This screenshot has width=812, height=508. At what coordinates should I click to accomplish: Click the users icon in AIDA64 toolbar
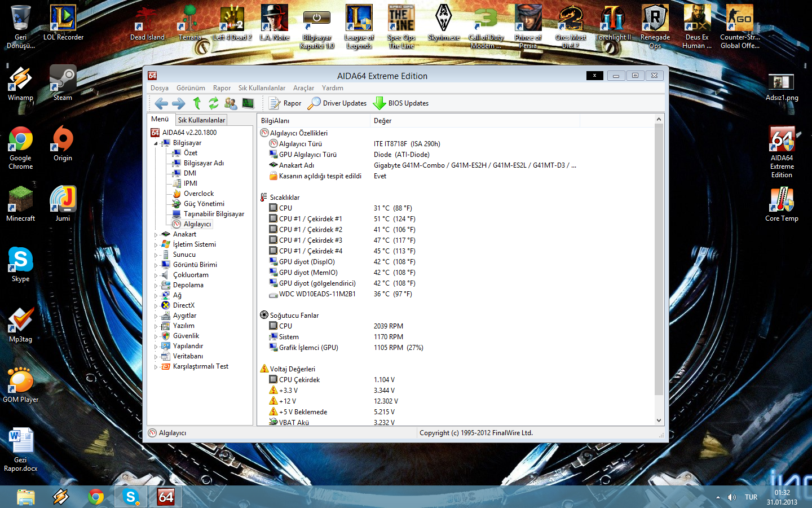point(230,103)
